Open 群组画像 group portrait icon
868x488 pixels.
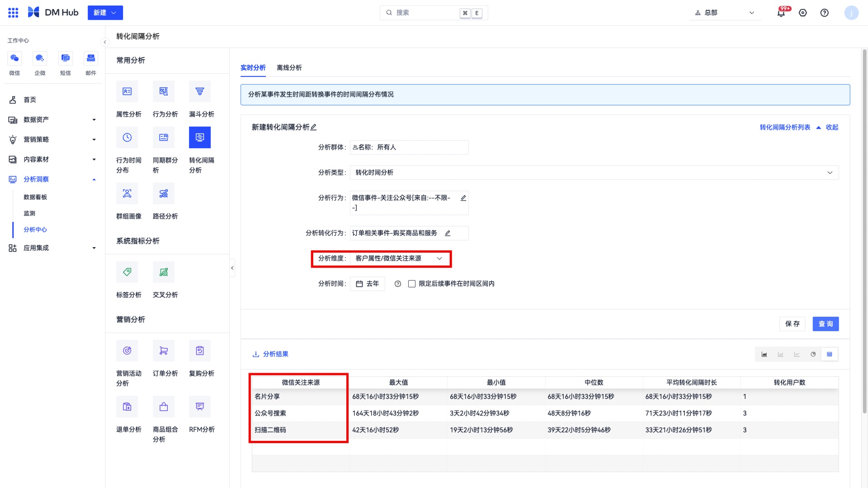(127, 193)
